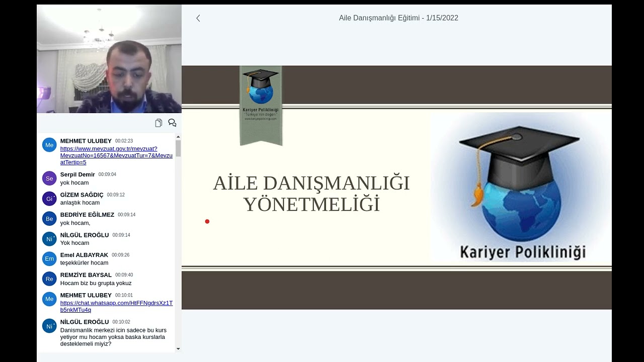Open the copy/notes icon above chat
This screenshot has width=644, height=362.
point(158,123)
